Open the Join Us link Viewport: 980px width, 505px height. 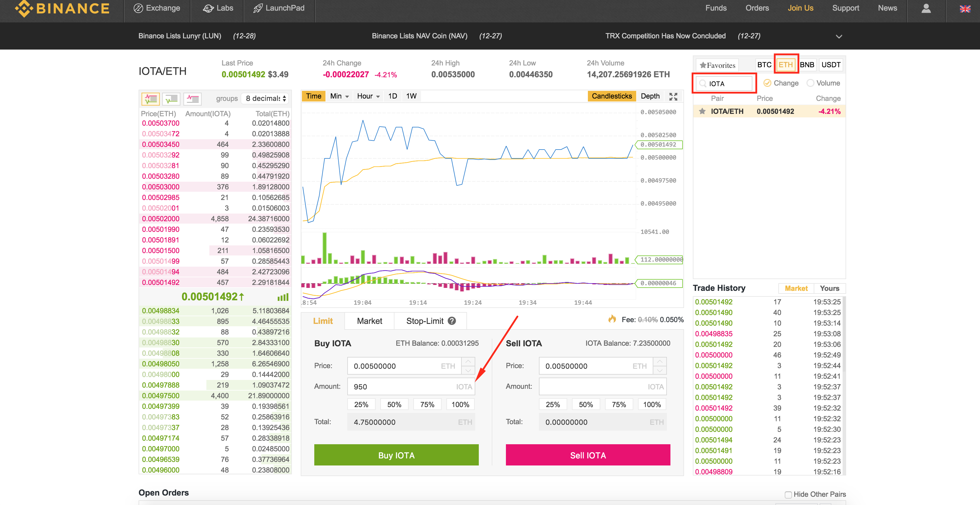(x=800, y=8)
